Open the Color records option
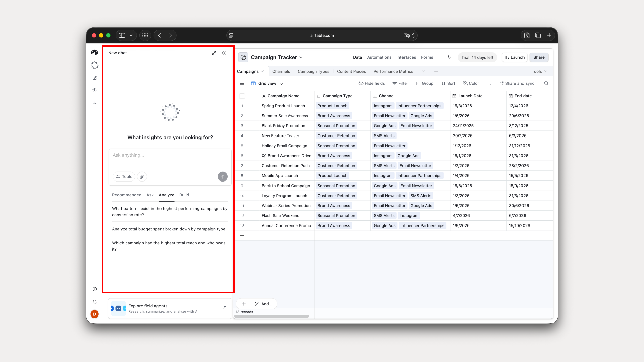644x362 pixels. click(471, 83)
